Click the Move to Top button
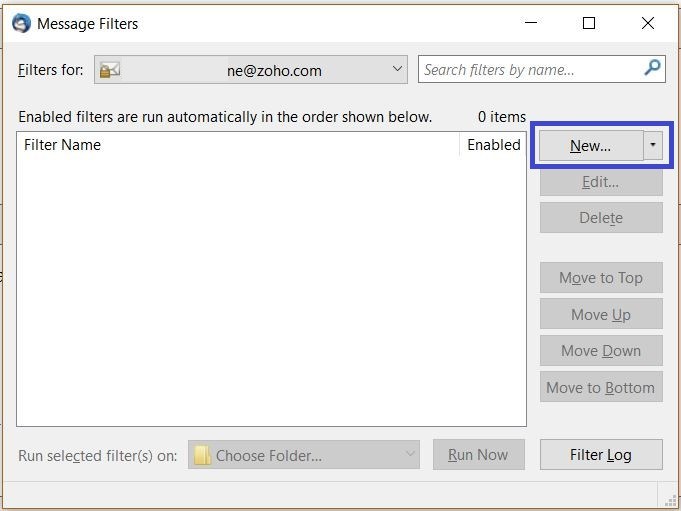 pos(601,277)
